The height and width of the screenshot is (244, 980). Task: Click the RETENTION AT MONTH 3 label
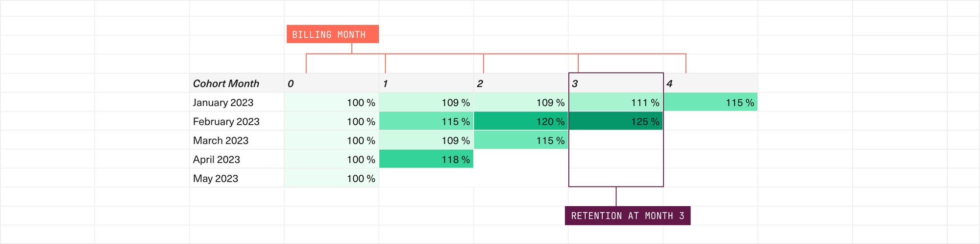627,216
